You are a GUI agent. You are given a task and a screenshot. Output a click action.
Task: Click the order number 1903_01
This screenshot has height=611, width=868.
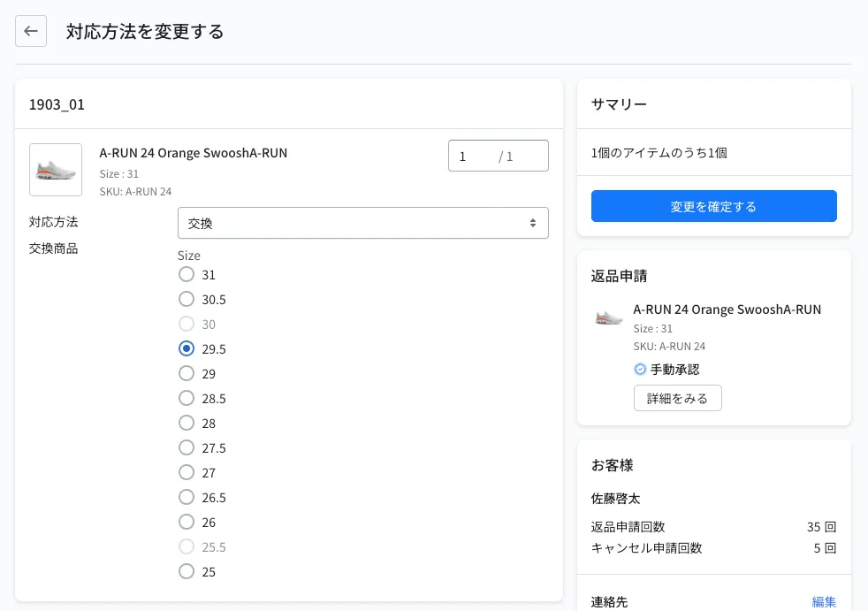[x=57, y=104]
